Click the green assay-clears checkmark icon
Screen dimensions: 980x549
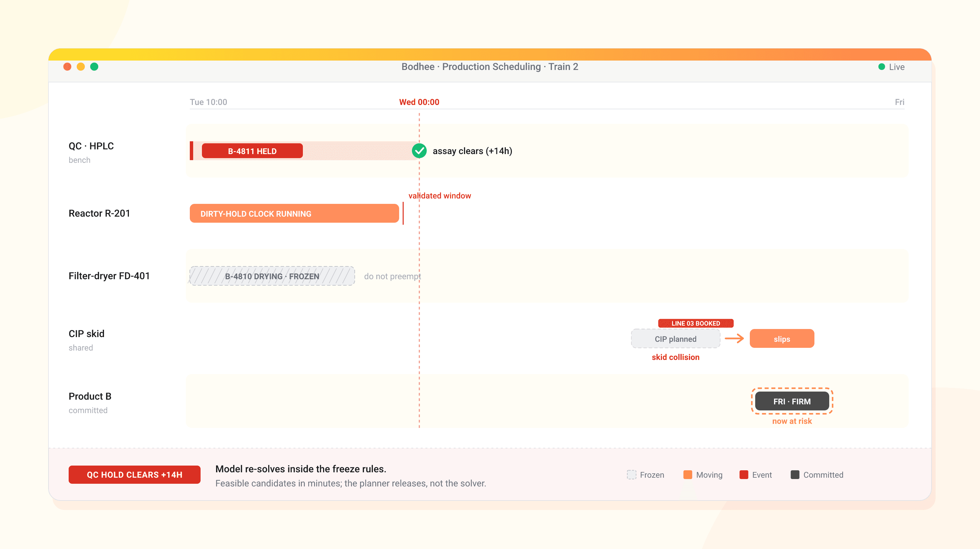[419, 151]
